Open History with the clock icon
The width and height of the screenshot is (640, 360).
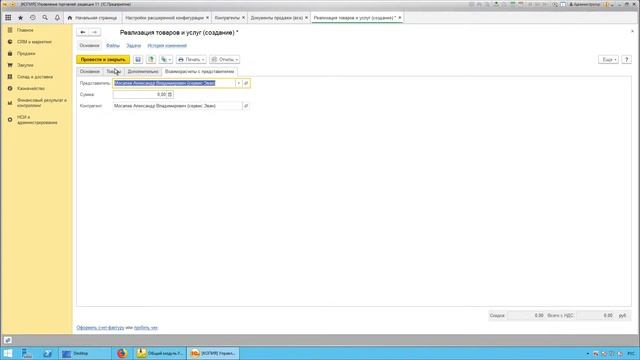point(33,18)
